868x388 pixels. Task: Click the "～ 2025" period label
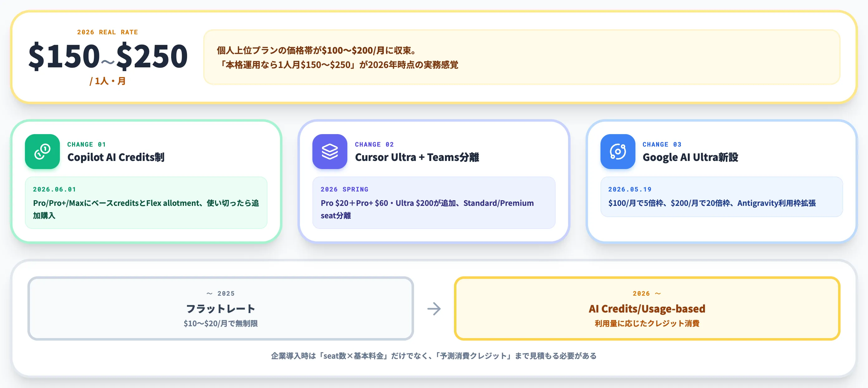tap(221, 293)
